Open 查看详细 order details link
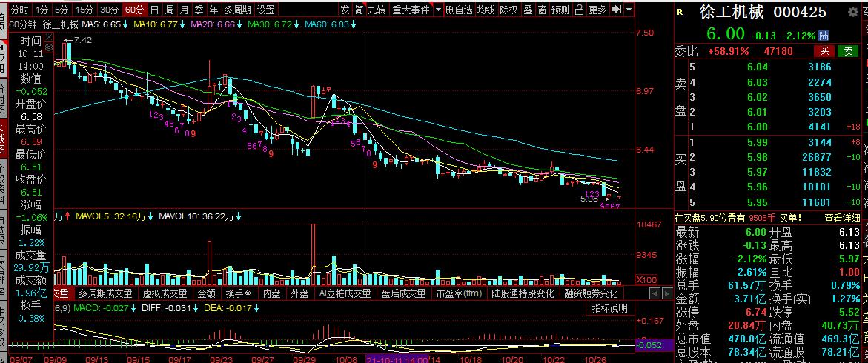 pos(843,218)
